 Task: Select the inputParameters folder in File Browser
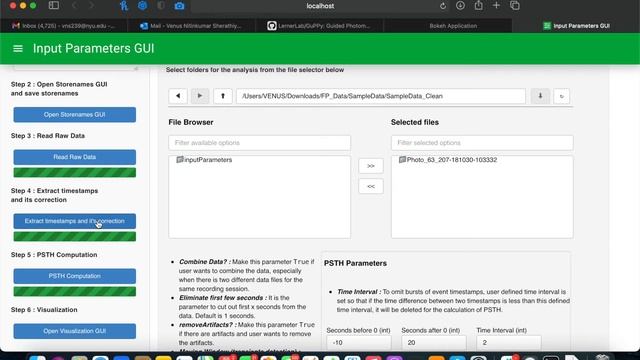pyautogui.click(x=204, y=160)
